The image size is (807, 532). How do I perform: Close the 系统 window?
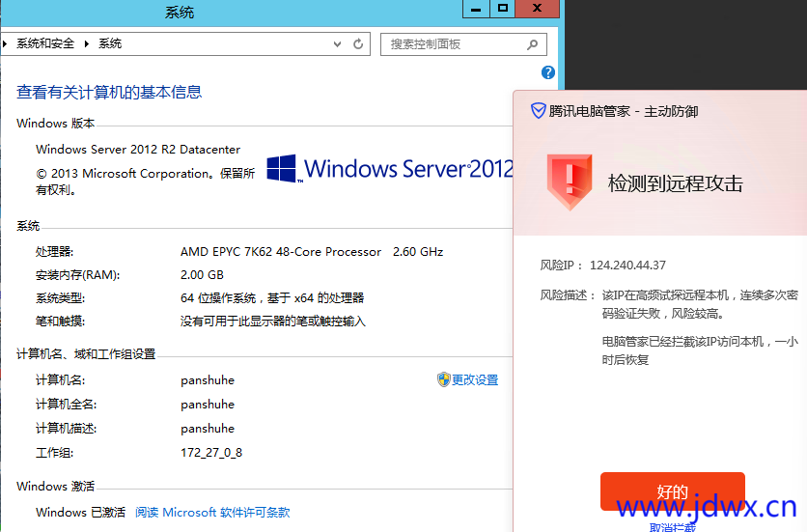537,9
